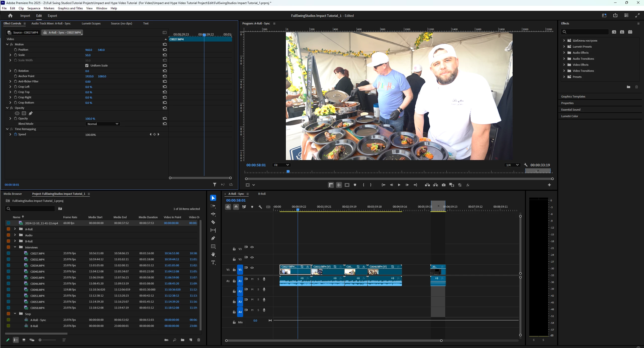
Task: Select the Type tool
Action: click(x=213, y=262)
